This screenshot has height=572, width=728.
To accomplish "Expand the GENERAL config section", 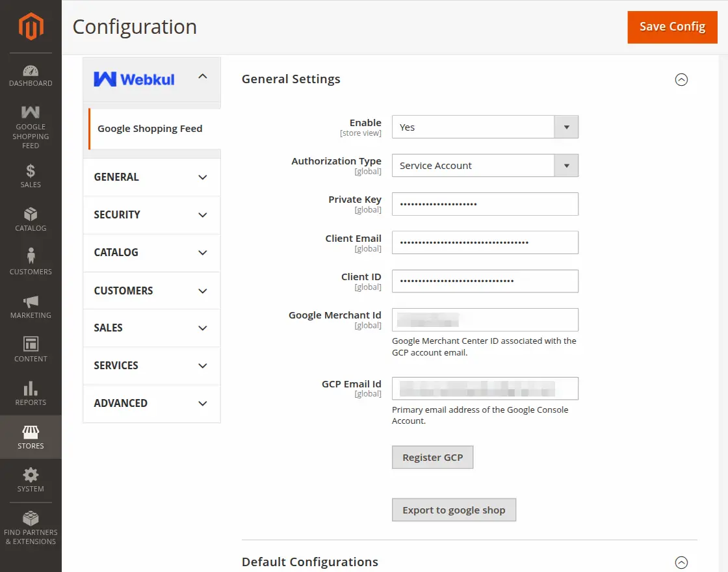I will (151, 177).
